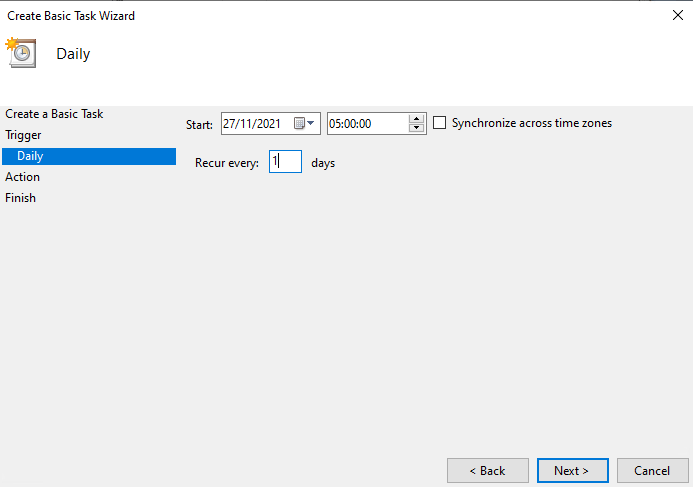Viewport: 693px width, 487px height.
Task: Click the 'Daily' page heading text
Action: [x=73, y=54]
